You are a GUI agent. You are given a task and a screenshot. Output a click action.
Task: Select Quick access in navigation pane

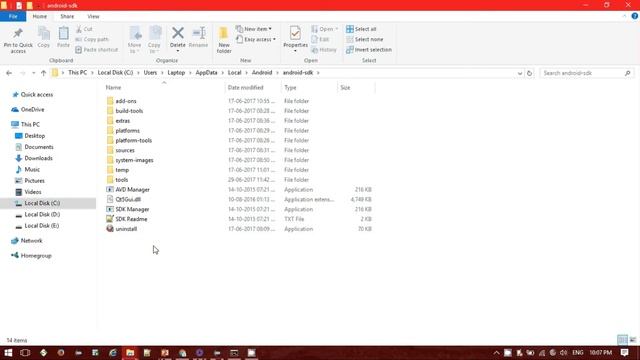[x=37, y=94]
